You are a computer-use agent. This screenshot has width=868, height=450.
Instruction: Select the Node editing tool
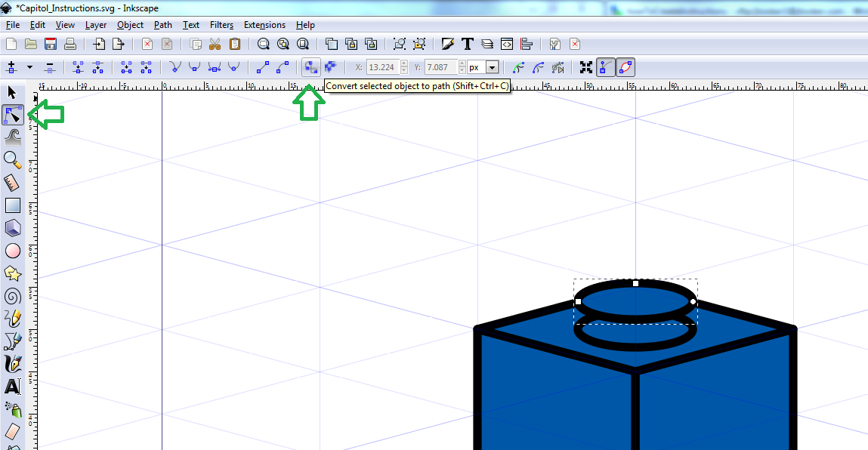click(13, 115)
